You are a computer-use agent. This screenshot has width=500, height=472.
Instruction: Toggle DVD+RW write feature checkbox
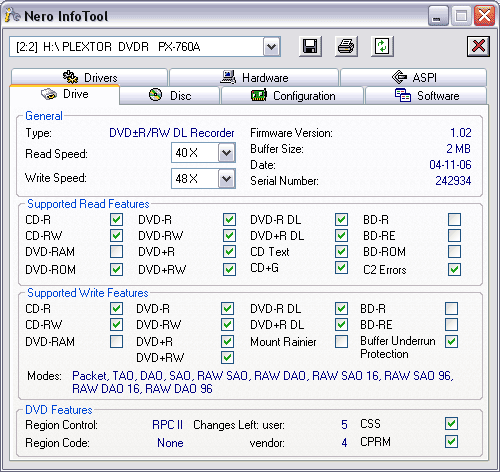pyautogui.click(x=227, y=357)
